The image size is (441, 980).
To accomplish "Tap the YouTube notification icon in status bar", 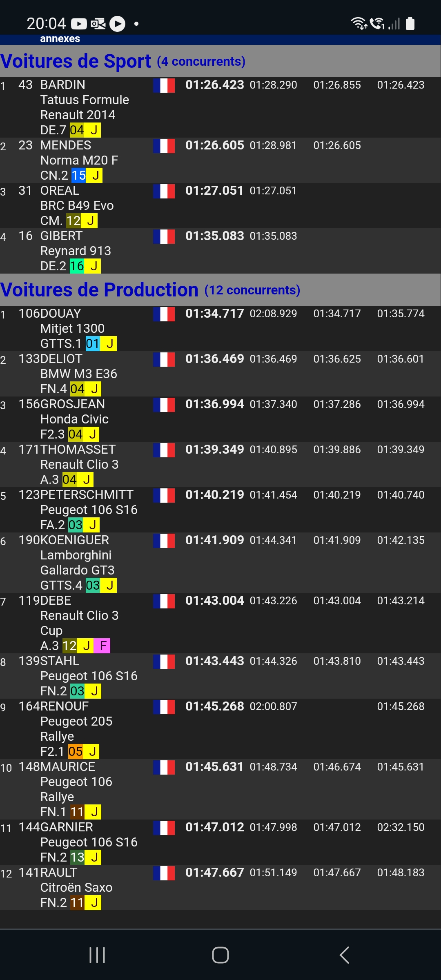I will point(79,24).
